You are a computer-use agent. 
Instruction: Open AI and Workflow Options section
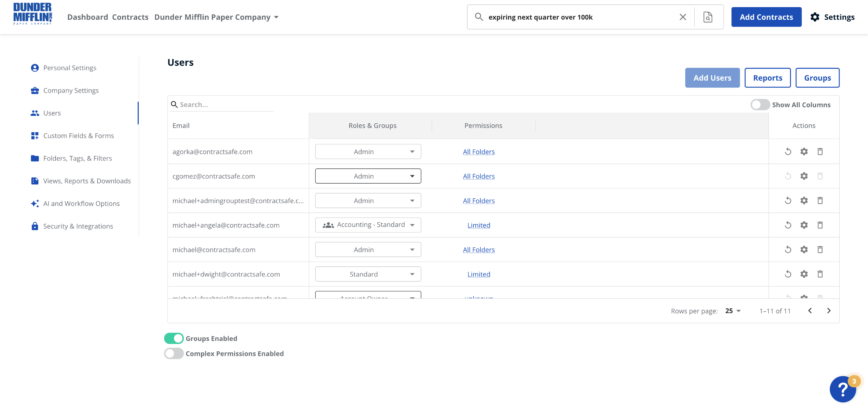coord(81,203)
